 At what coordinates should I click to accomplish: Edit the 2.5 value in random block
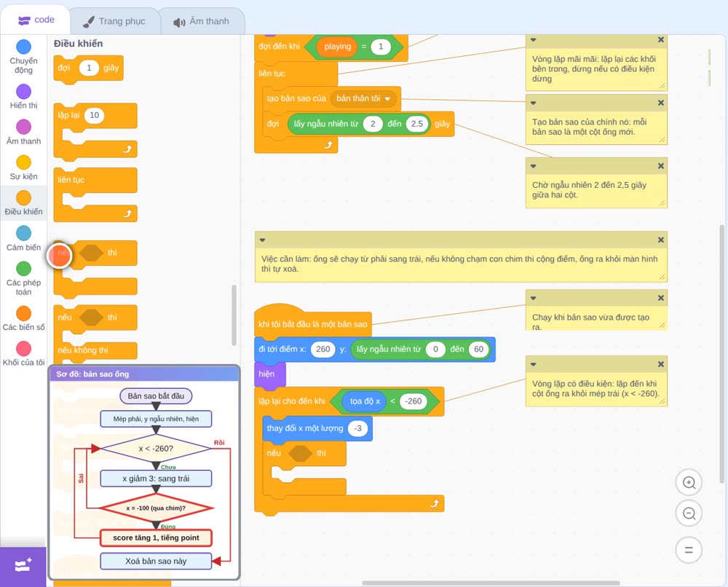click(x=417, y=124)
